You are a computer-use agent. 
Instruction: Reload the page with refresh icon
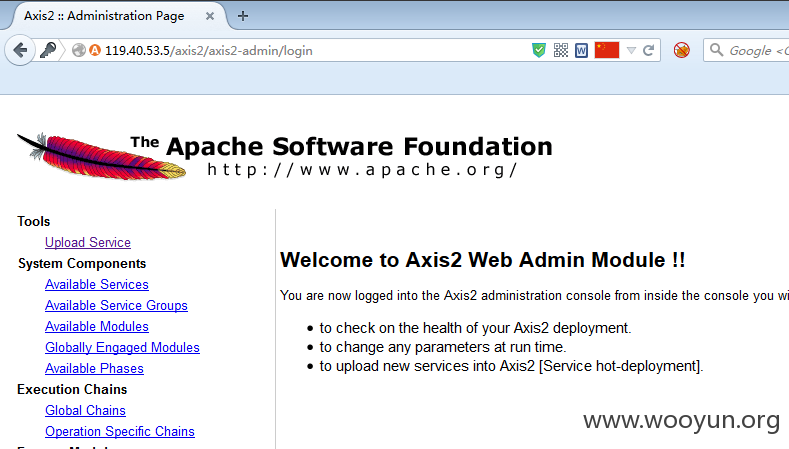649,50
